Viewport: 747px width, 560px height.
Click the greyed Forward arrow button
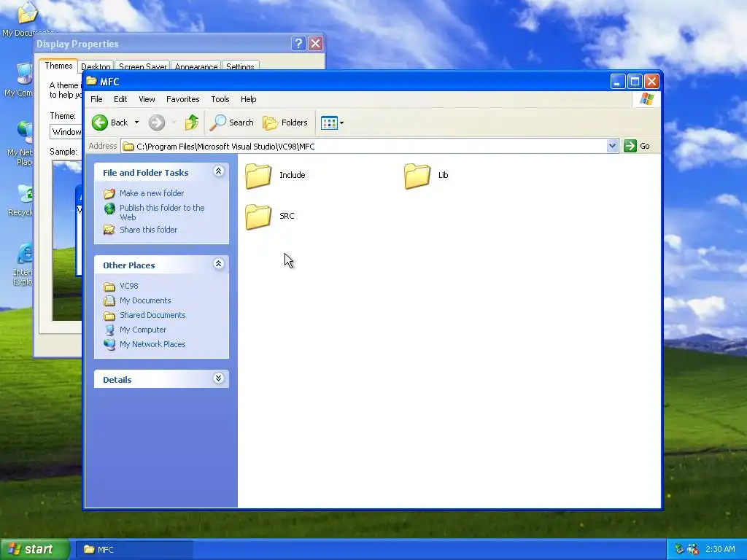[x=156, y=122]
